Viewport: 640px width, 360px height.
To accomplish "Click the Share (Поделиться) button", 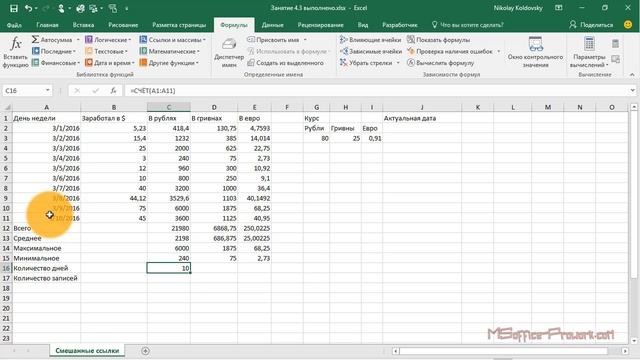I will click(x=591, y=25).
